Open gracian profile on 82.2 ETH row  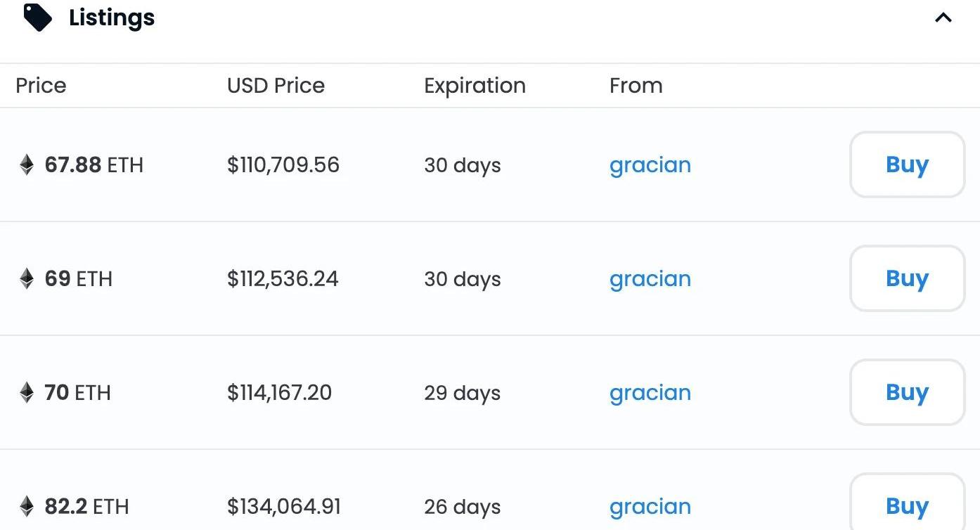pyautogui.click(x=650, y=507)
